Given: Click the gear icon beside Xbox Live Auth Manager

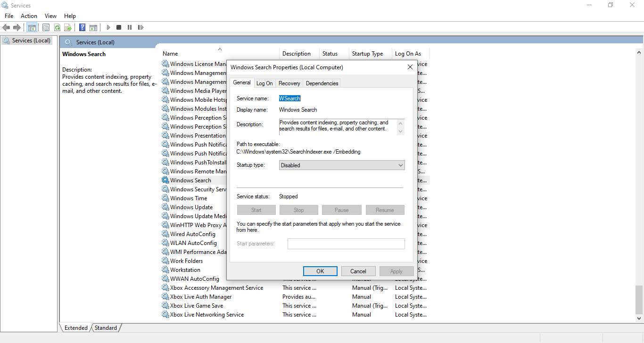Looking at the screenshot, I should pyautogui.click(x=165, y=297).
